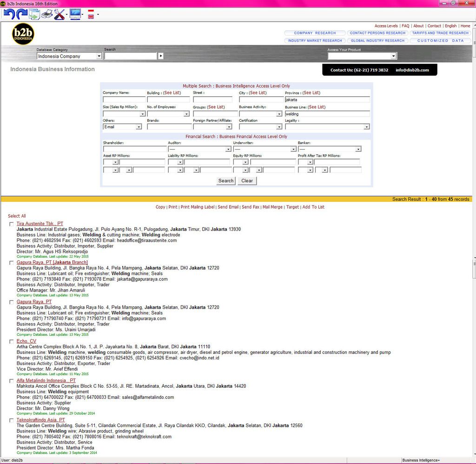Expand the arrow beside the monitor icon

(x=83, y=14)
